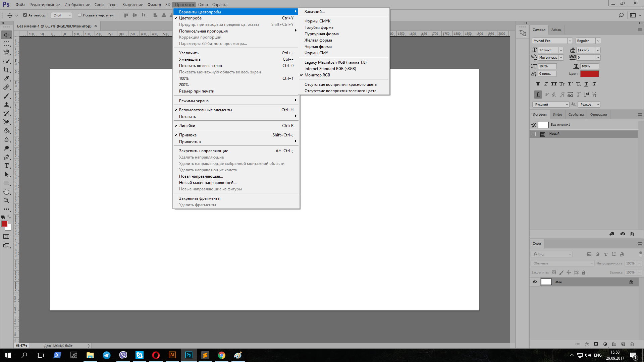
Task: Hide the Фон layer with eye icon
Action: (535, 282)
